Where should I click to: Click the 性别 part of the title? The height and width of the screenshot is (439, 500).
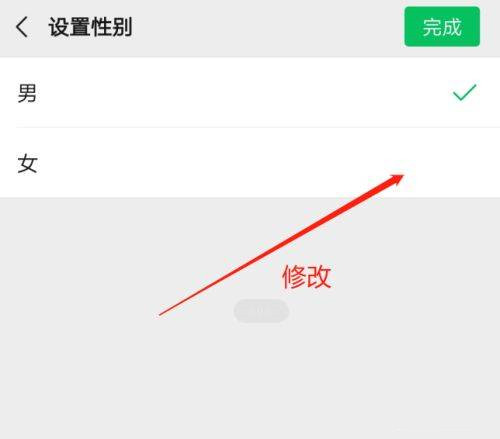(x=112, y=27)
